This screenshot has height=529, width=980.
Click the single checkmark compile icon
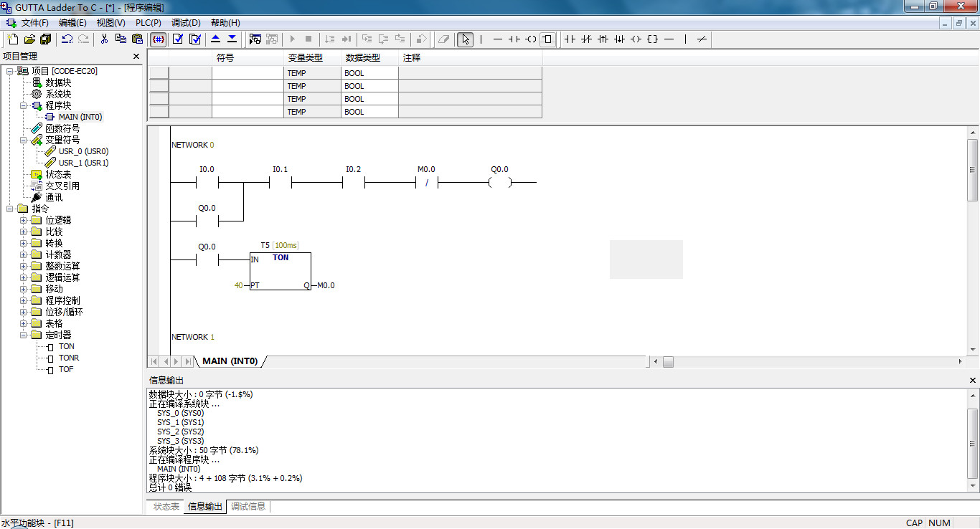point(178,39)
